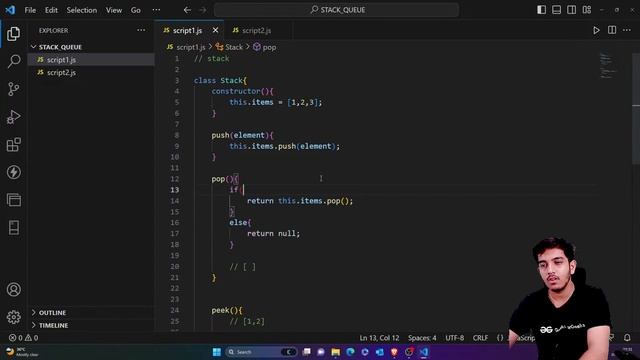The width and height of the screenshot is (640, 360).
Task: Click 'return null;' on line 17
Action: tap(273, 233)
